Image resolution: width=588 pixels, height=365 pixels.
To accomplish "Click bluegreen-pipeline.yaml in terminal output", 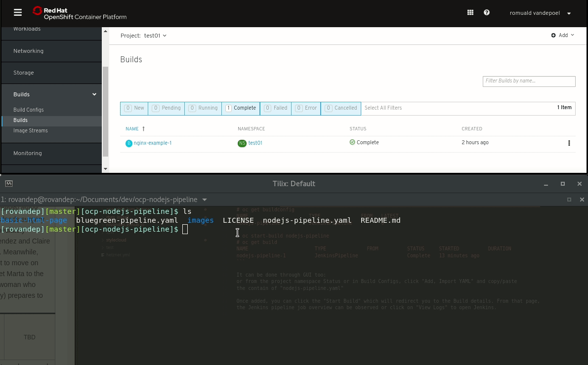I will [x=127, y=220].
